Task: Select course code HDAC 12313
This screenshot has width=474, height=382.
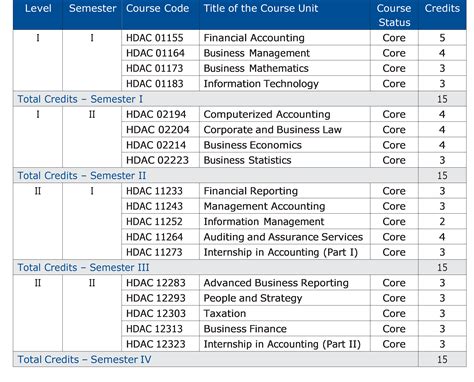Action: (154, 329)
